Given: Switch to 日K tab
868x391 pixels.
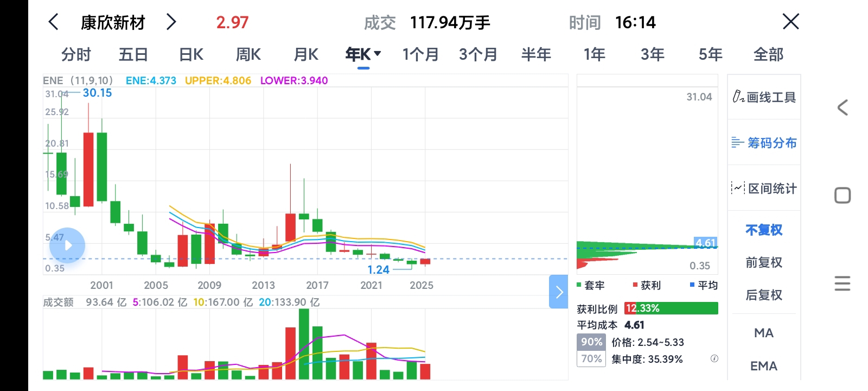Looking at the screenshot, I should (x=191, y=54).
